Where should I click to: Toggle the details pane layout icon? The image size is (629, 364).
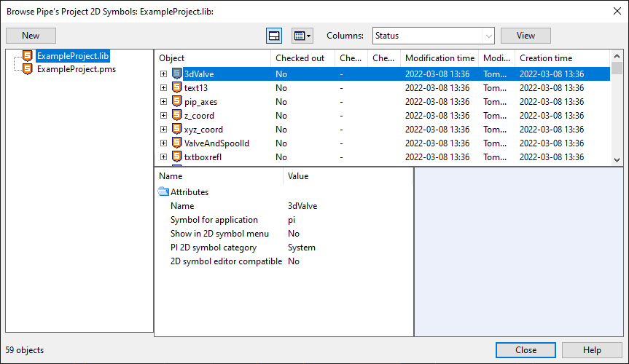coord(274,36)
